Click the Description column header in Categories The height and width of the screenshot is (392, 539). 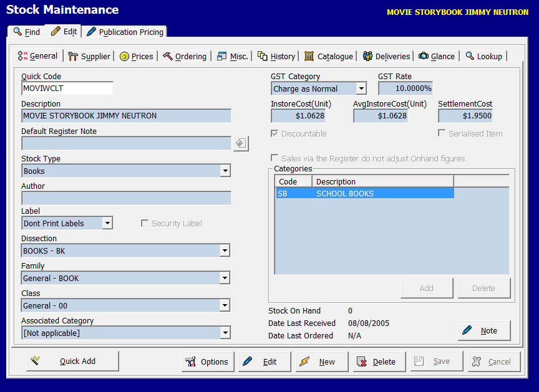point(382,181)
